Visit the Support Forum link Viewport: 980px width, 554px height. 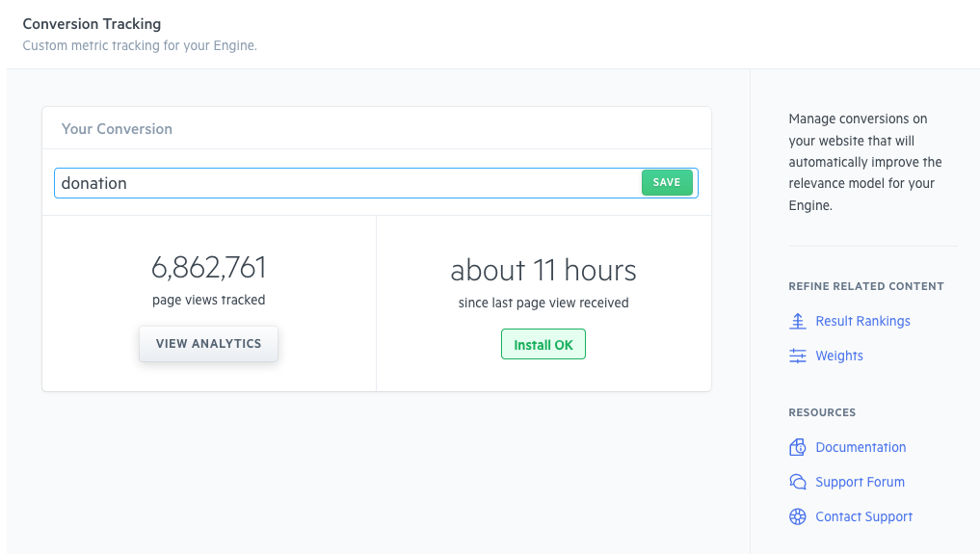tap(860, 482)
